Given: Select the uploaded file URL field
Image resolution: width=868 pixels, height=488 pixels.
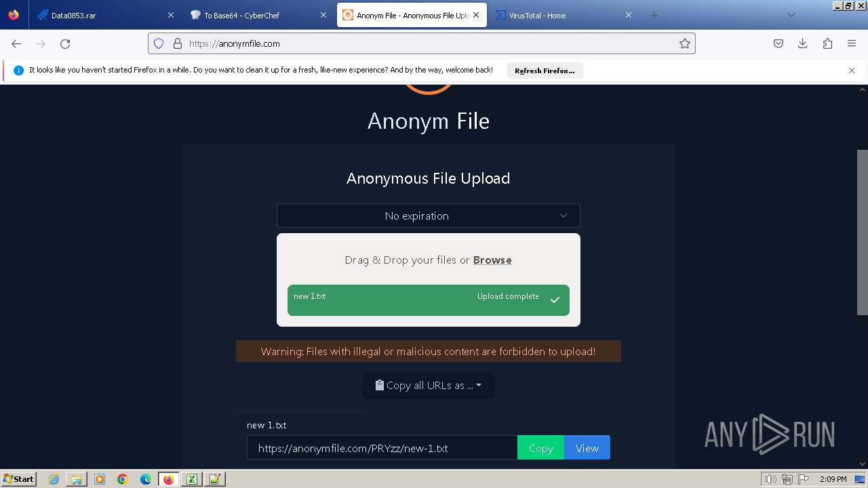Looking at the screenshot, I should click(x=382, y=448).
